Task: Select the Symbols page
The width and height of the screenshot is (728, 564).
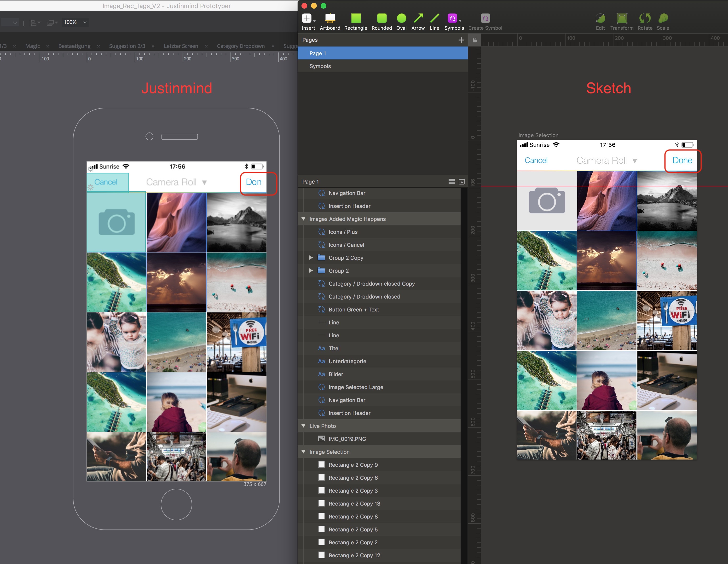Action: [x=320, y=66]
